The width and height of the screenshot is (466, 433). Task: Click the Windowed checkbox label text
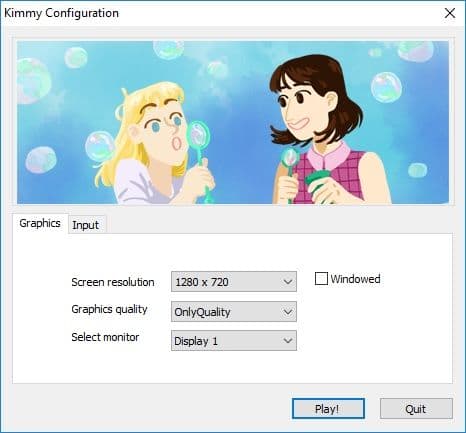[355, 279]
